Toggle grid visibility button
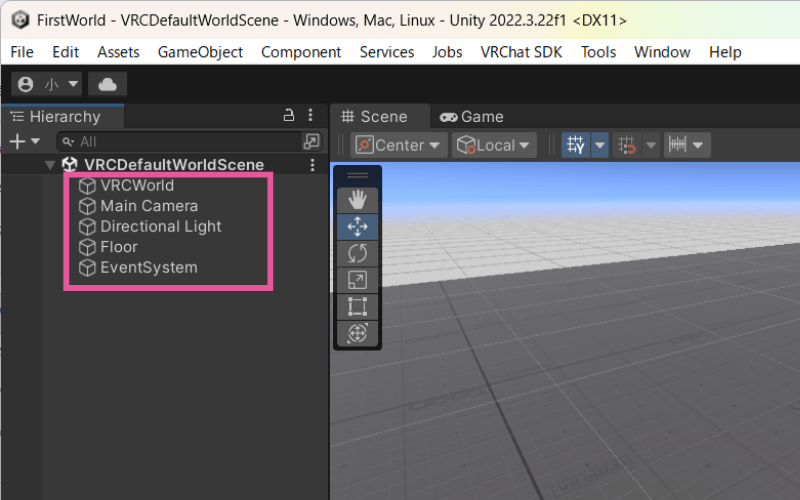The height and width of the screenshot is (500, 800). coord(576,145)
